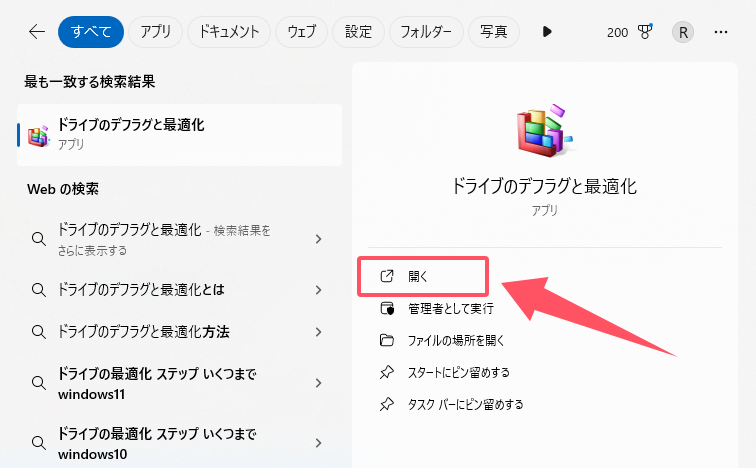Go back with the left arrow
Viewport: 756px width, 468px height.
(37, 32)
